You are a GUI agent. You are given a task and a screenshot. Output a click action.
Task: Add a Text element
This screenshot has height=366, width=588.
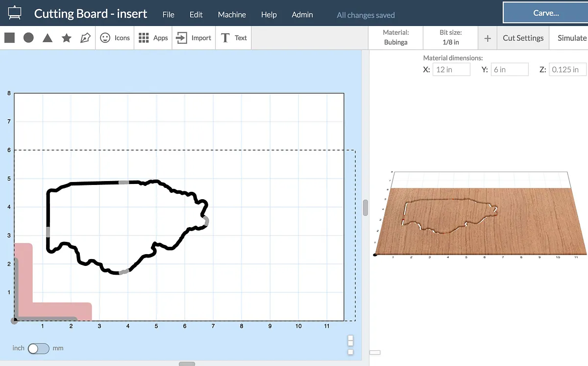click(x=234, y=38)
